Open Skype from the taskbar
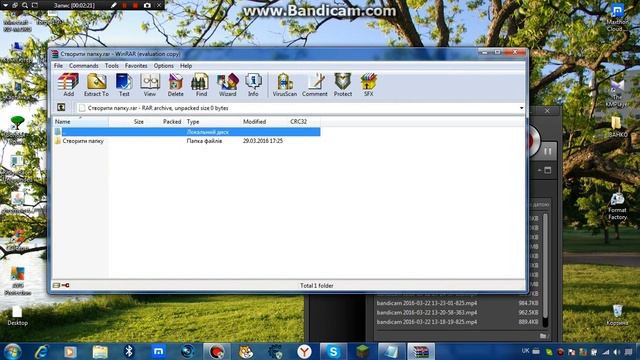Screen dimensions: 640x360 click(333, 351)
